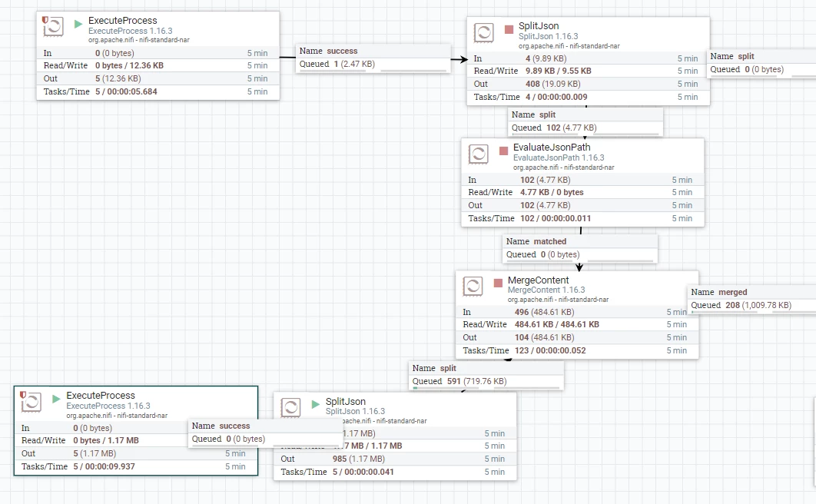816x504 pixels.
Task: Click the Tasks/Time value "4 / 00:00:00.009"
Action: click(x=556, y=97)
